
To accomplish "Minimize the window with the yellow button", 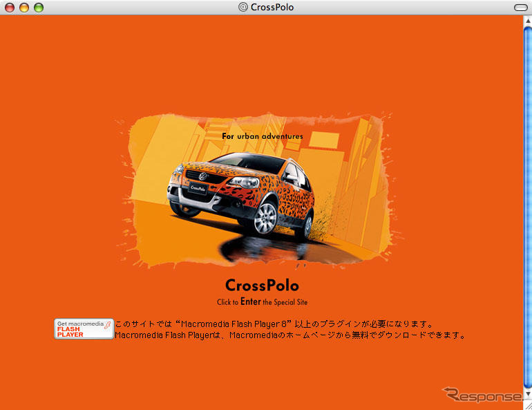I will point(24,7).
